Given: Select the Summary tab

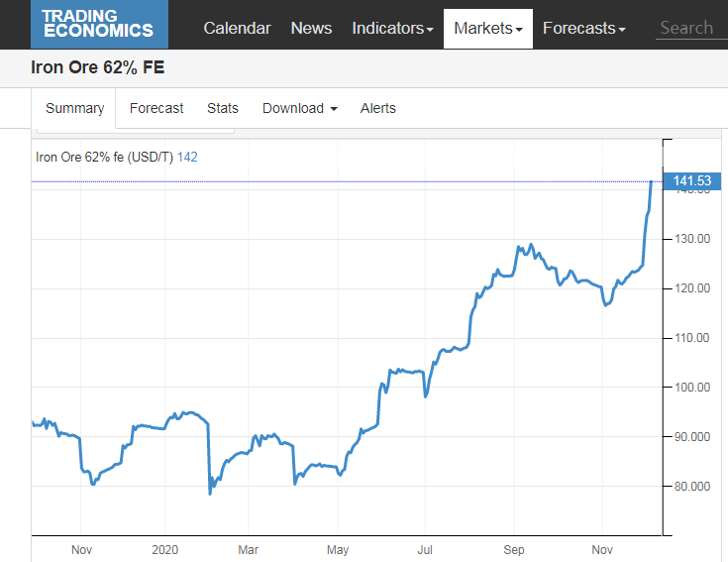Looking at the screenshot, I should 75,108.
